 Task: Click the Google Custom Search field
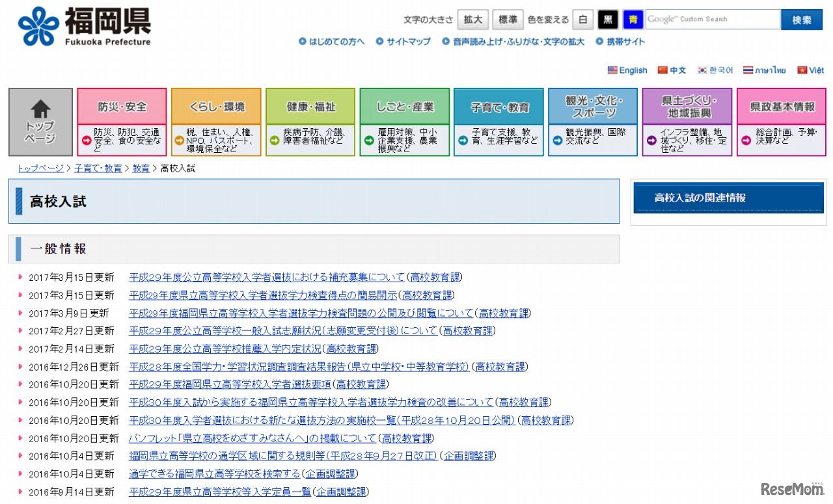[712, 20]
